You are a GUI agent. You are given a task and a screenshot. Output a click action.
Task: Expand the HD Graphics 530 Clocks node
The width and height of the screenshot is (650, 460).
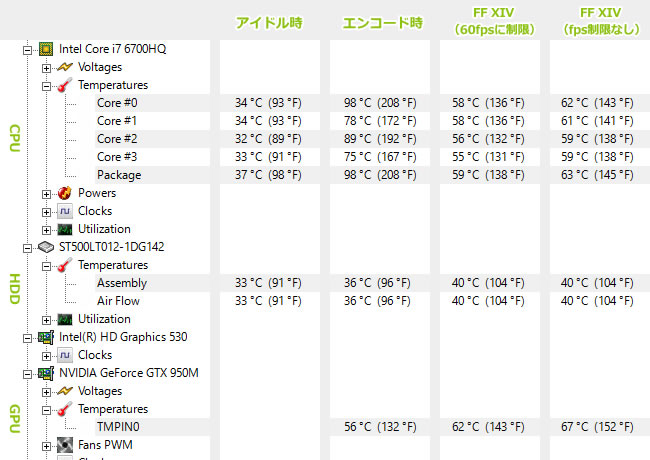click(46, 356)
